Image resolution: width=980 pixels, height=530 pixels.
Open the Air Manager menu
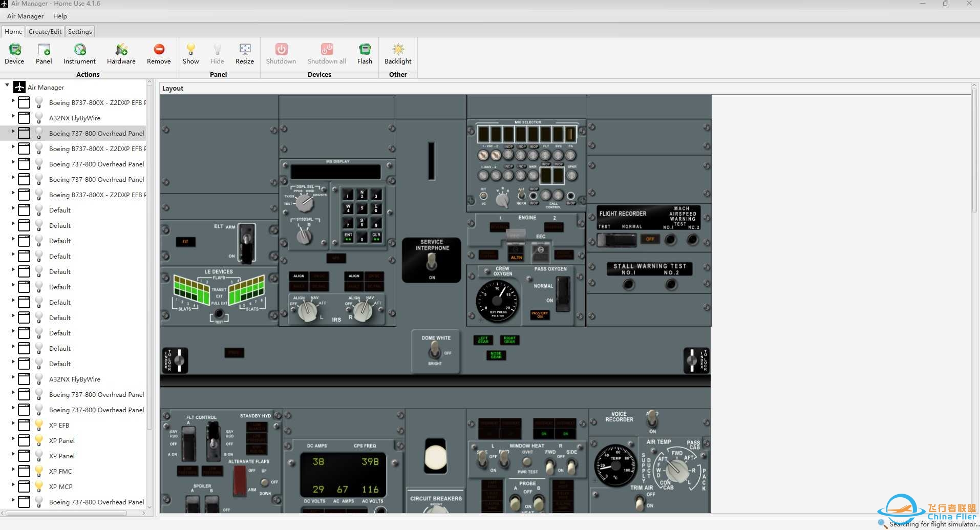[x=25, y=16]
